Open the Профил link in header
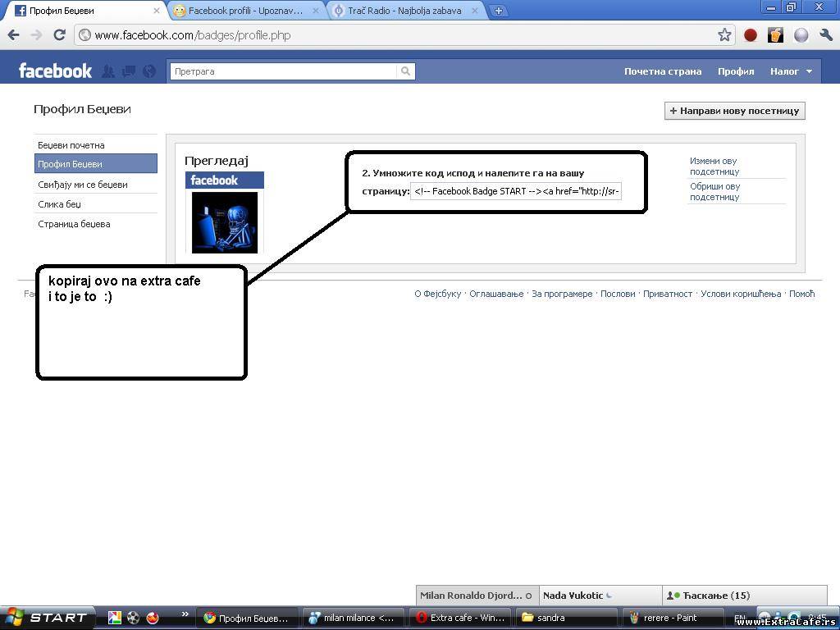 736,71
